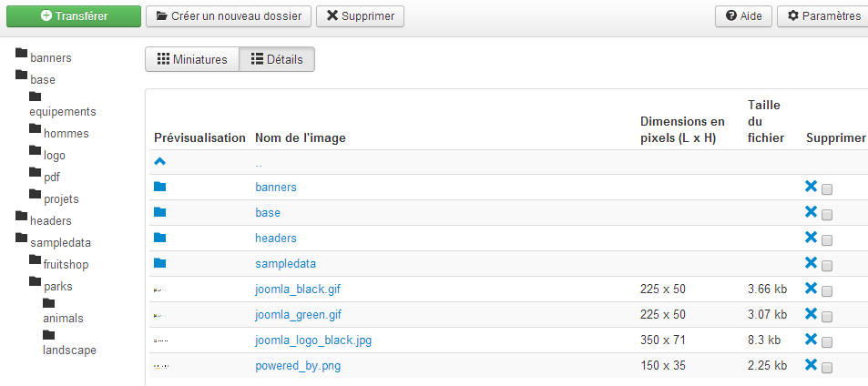Image resolution: width=868 pixels, height=386 pixels.
Task: Click the blue folder icon beside sampledata row
Action: pyautogui.click(x=160, y=263)
